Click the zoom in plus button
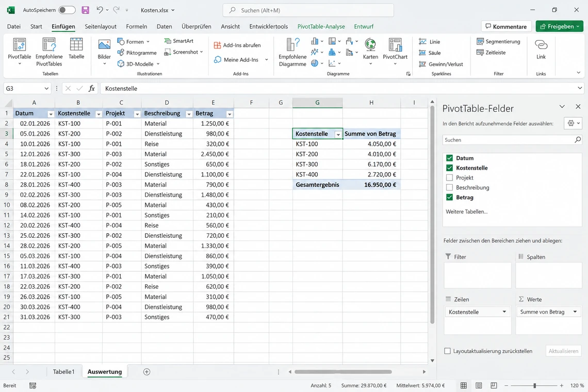This screenshot has height=392, width=588. [561, 386]
